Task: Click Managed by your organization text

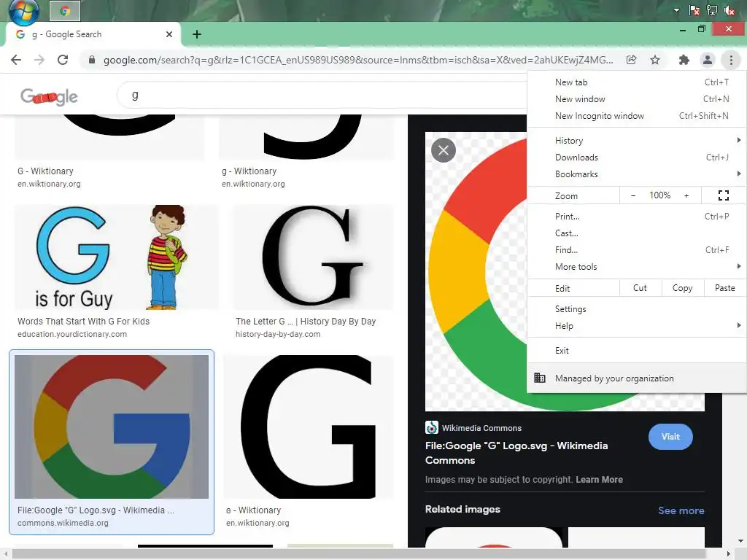Action: coord(614,378)
